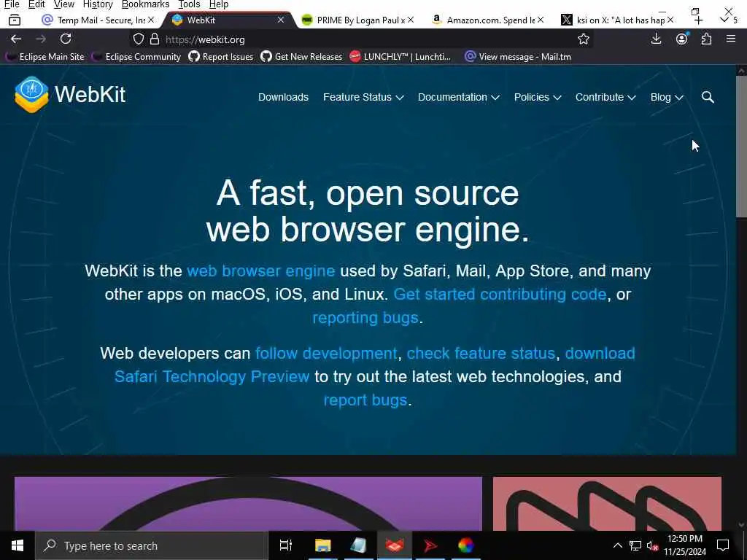Open the tracking protection shield icon

coord(138,39)
